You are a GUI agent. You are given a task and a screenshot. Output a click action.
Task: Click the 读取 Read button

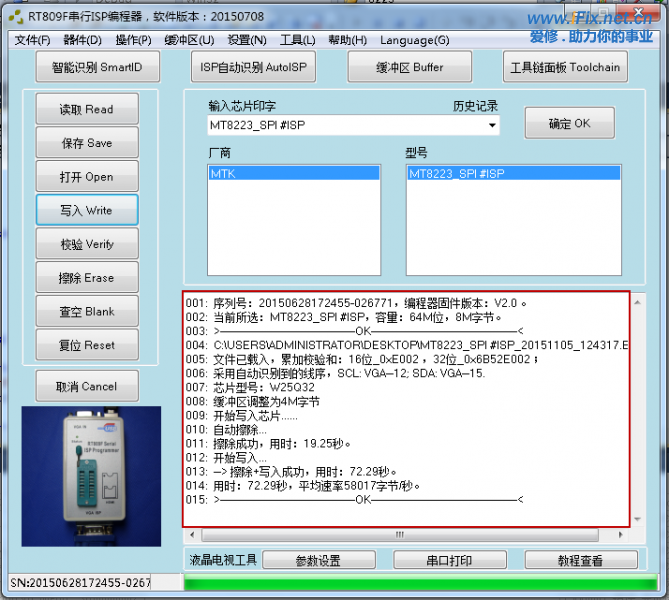(87, 110)
